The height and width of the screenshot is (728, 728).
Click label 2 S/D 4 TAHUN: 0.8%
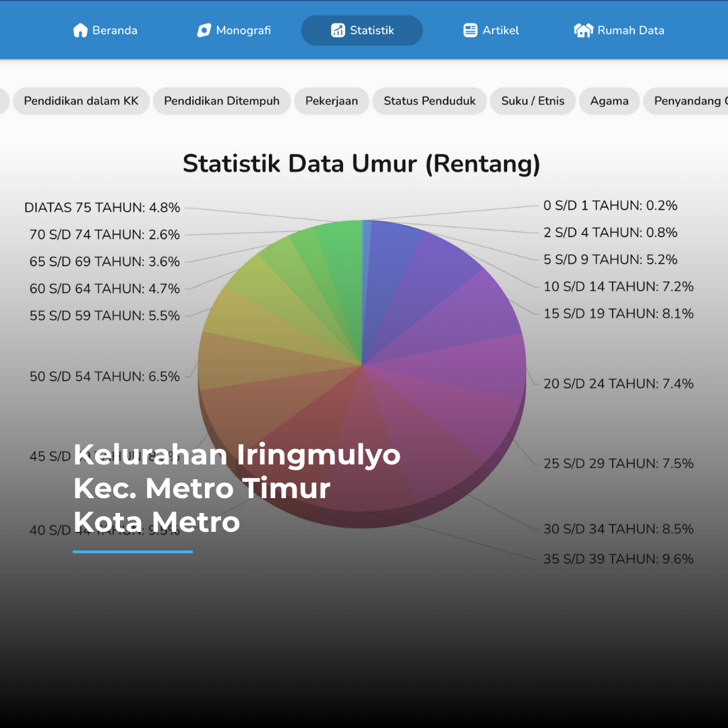(610, 232)
